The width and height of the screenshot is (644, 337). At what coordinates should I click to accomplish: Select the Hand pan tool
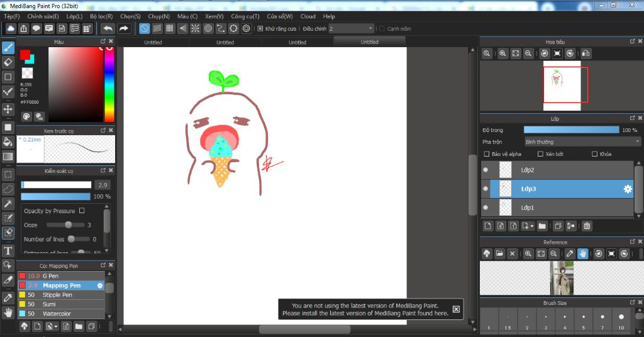tap(8, 312)
